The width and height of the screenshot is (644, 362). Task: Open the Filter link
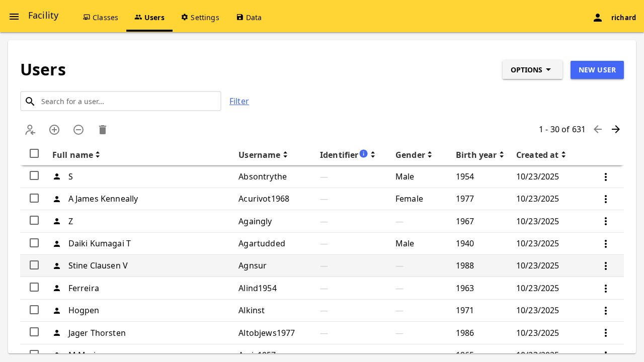click(239, 101)
